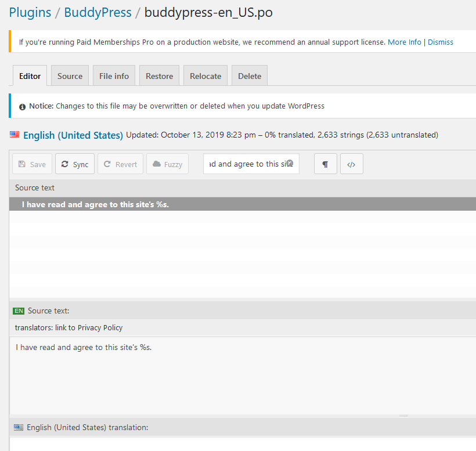Go to BuddyPress breadcrumb link

pyautogui.click(x=98, y=12)
